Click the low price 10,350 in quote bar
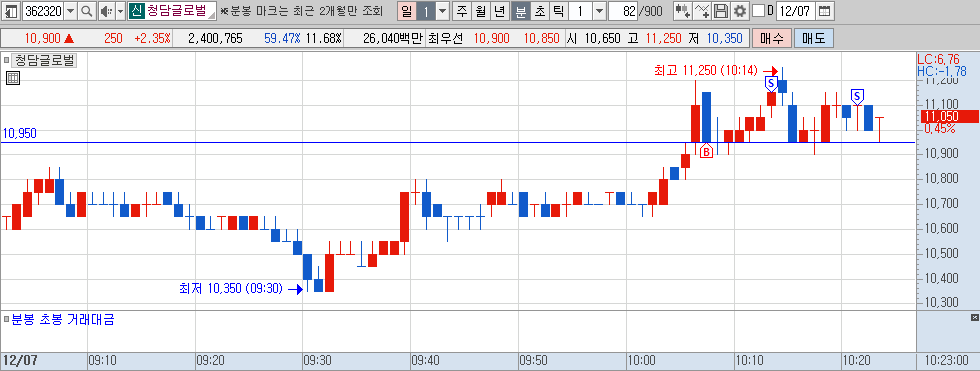The width and height of the screenshot is (980, 371). click(x=724, y=39)
